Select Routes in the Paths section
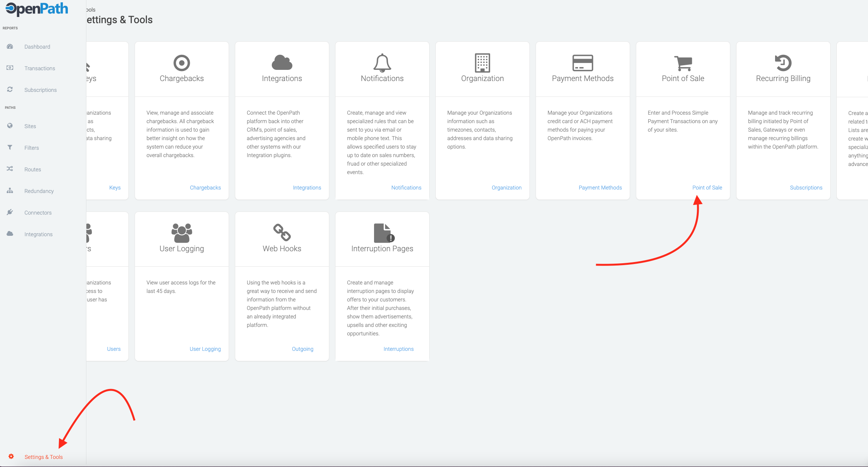Image resolution: width=868 pixels, height=467 pixels. [x=32, y=169]
